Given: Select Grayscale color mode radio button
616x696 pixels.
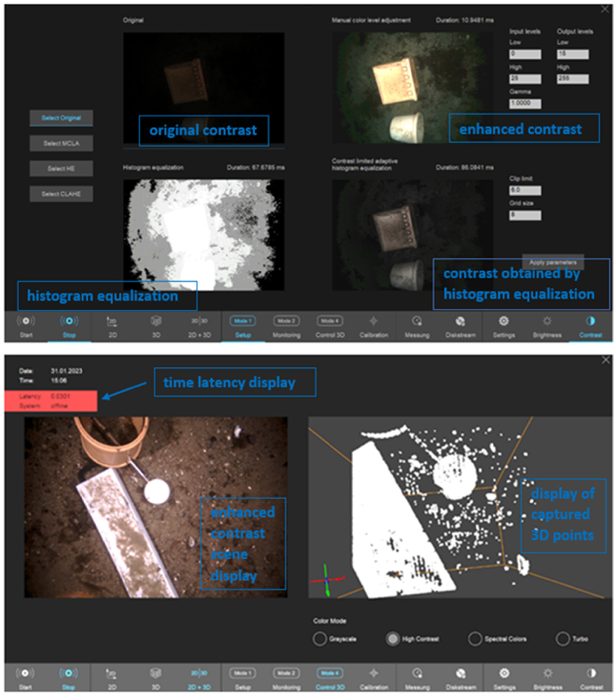Looking at the screenshot, I should coord(320,639).
